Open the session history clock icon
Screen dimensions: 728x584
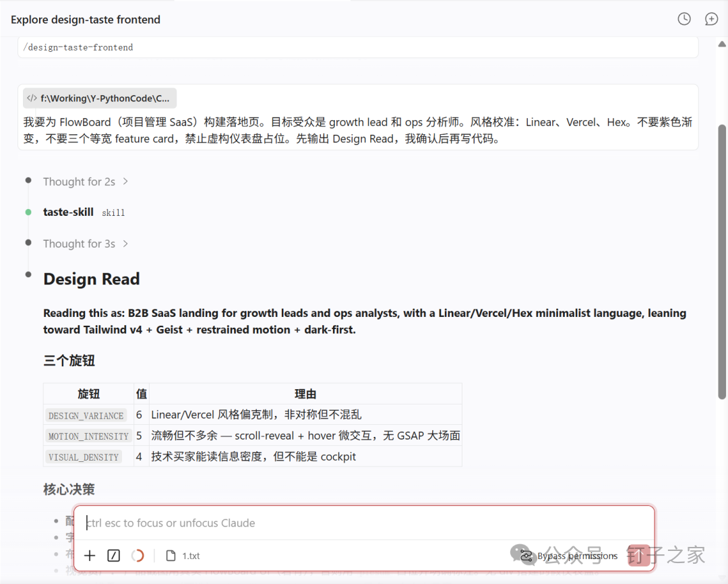tap(684, 19)
